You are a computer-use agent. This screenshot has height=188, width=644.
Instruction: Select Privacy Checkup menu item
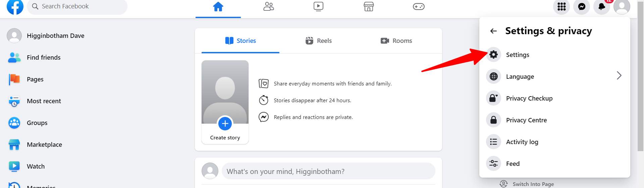(x=529, y=98)
